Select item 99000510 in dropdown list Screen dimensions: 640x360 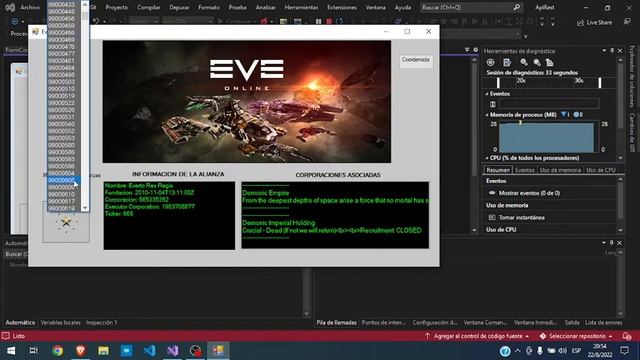pos(61,89)
